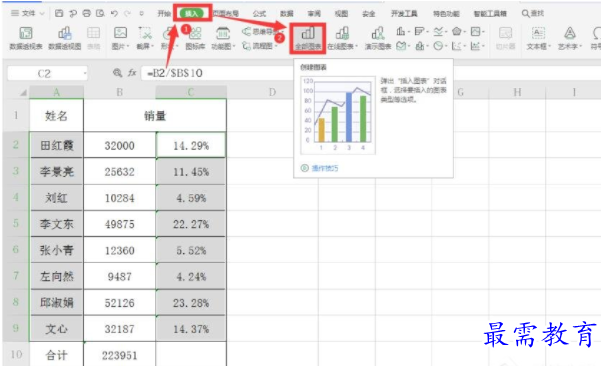This screenshot has width=605, height=366.
Task: Click the fx insert function icon
Action: point(132,73)
